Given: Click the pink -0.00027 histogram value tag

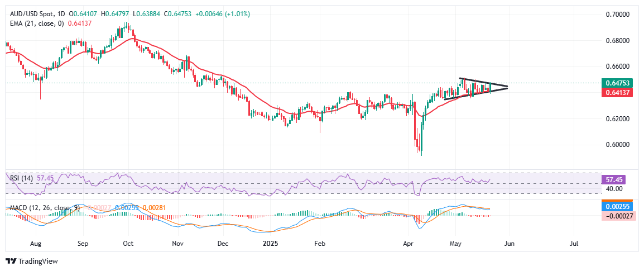Looking at the screenshot, I should (616, 216).
